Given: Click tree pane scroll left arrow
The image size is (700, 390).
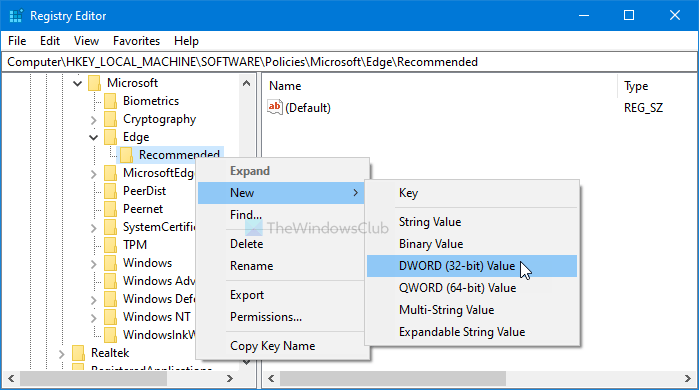Looking at the screenshot, I should [x=11, y=379].
